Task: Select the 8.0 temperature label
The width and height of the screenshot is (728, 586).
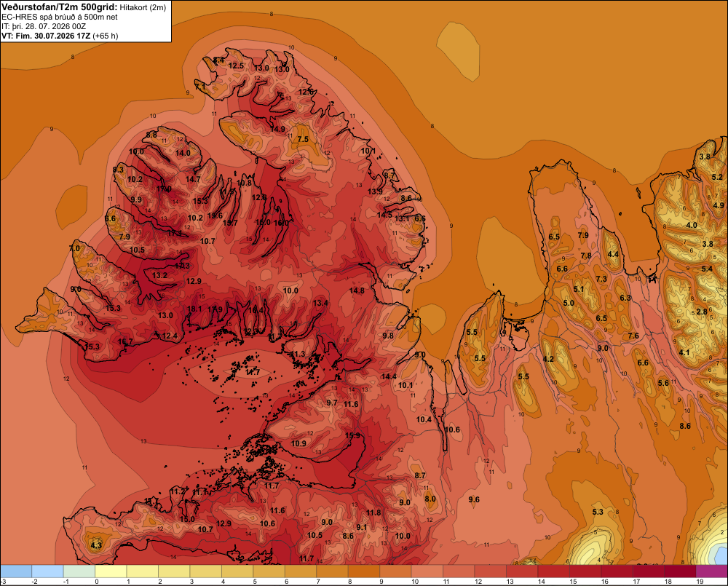Action: [430, 499]
